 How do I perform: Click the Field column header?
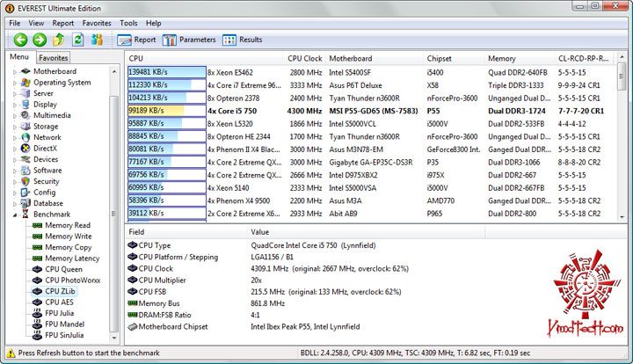(x=186, y=232)
